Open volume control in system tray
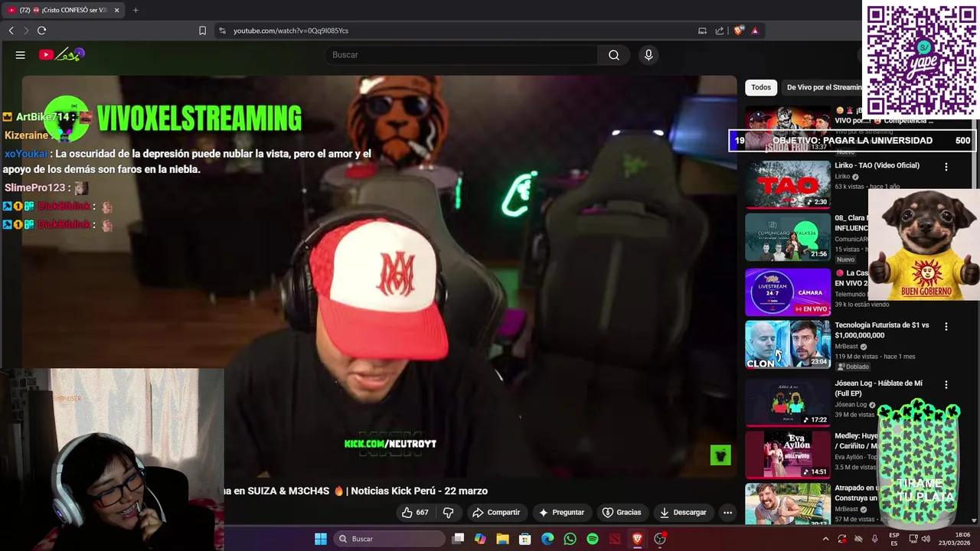 coord(926,539)
